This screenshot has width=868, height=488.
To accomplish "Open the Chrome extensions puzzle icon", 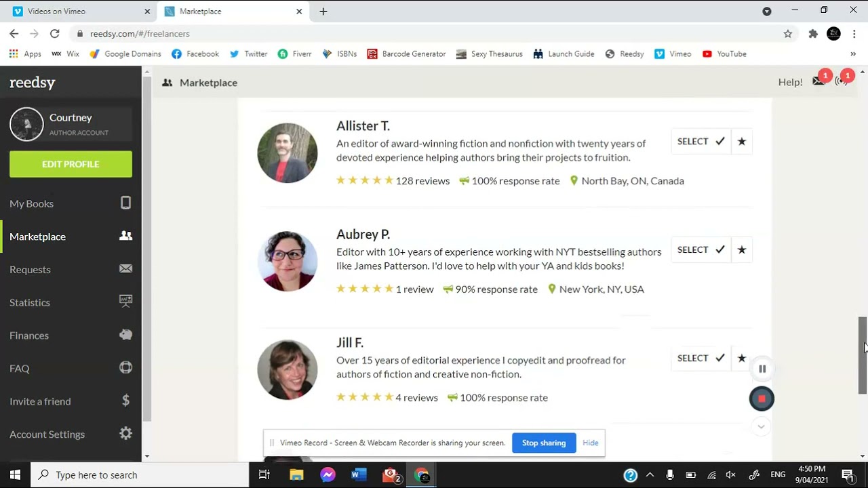I will click(813, 34).
